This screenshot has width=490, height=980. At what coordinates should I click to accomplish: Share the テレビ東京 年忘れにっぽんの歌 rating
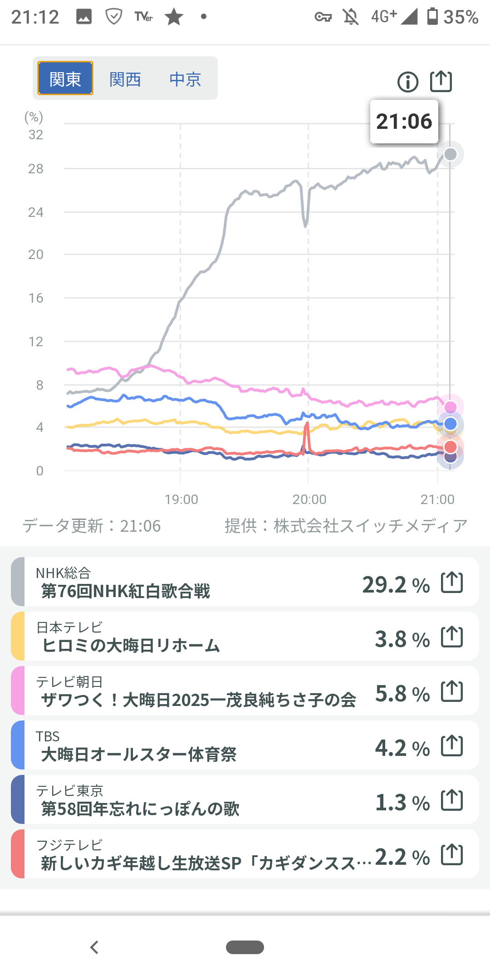point(452,800)
